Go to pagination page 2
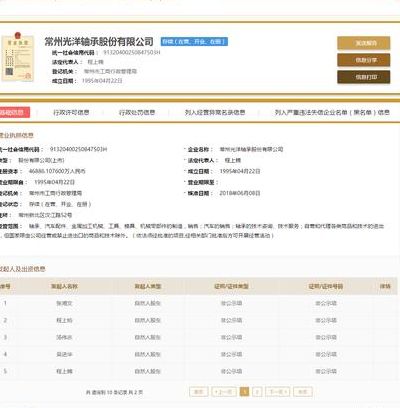This screenshot has width=400, height=408. (x=257, y=392)
